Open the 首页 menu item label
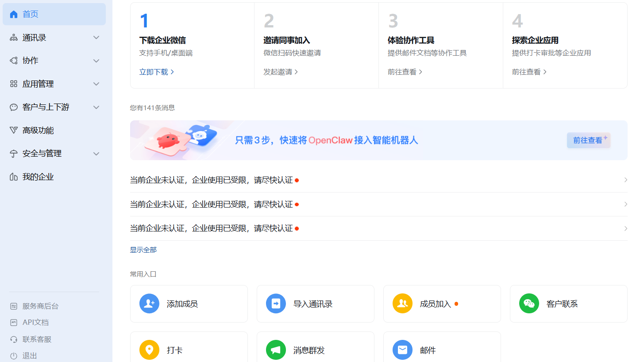The width and height of the screenshot is (644, 362). pos(31,14)
